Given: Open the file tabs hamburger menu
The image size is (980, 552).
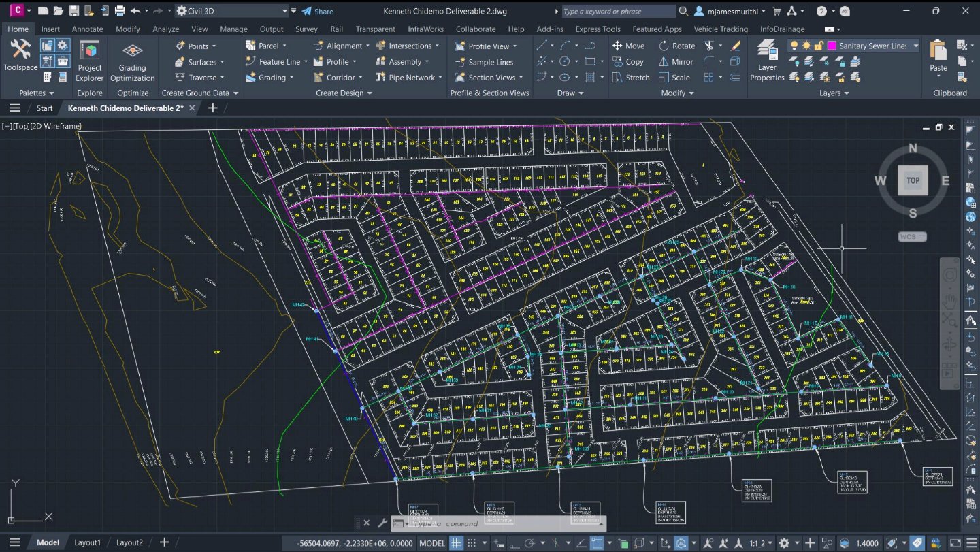Looking at the screenshot, I should point(15,108).
